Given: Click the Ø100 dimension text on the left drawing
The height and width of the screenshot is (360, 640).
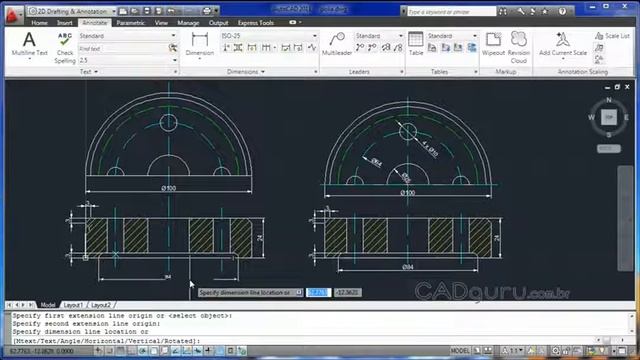Looking at the screenshot, I should point(169,188).
